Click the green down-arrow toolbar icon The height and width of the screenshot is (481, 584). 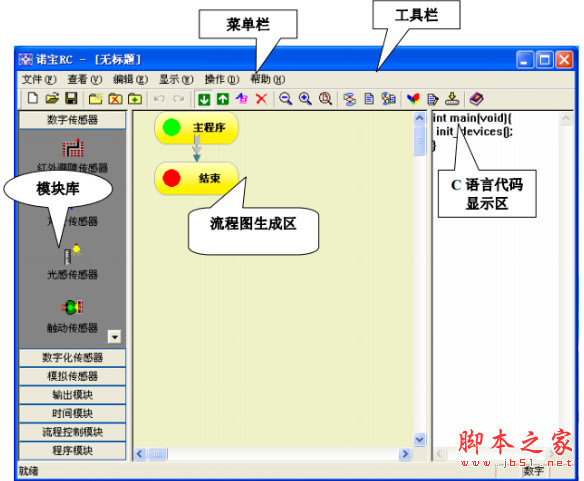[204, 99]
